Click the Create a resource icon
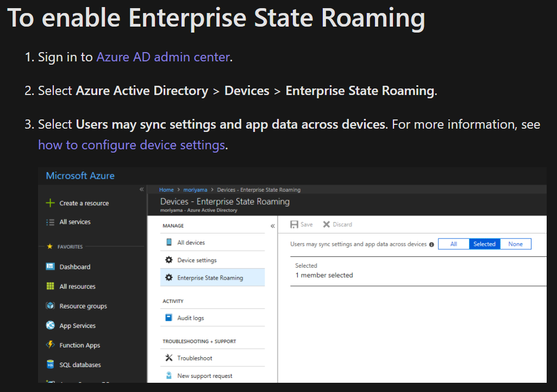 pyautogui.click(x=50, y=202)
